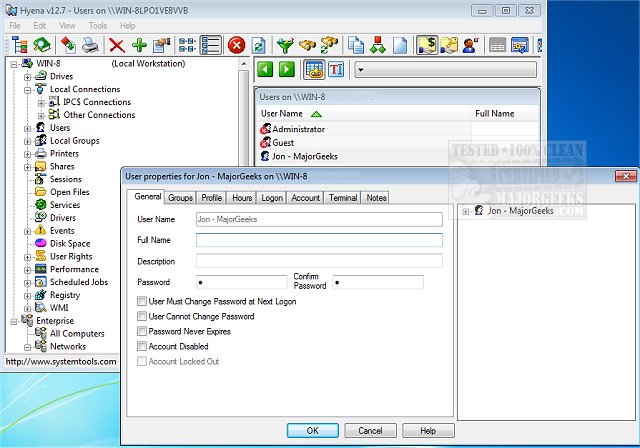Open the Hours tab
Image resolution: width=640 pixels, height=448 pixels.
[242, 198]
